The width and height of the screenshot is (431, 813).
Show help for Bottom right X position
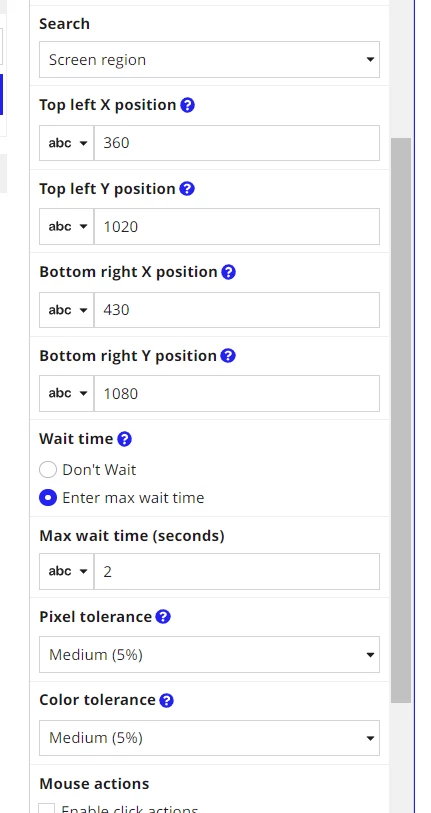click(228, 272)
